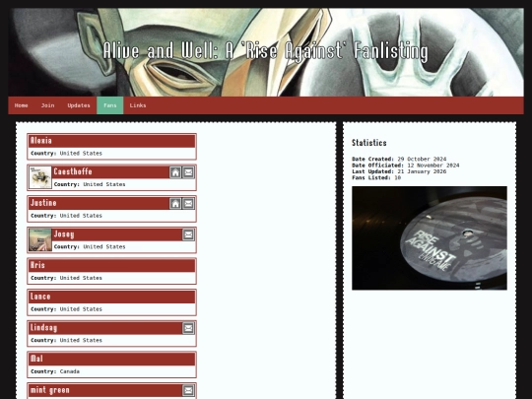This screenshot has height=399, width=532.
Task: Select the name Alexia
Action: [x=41, y=141]
